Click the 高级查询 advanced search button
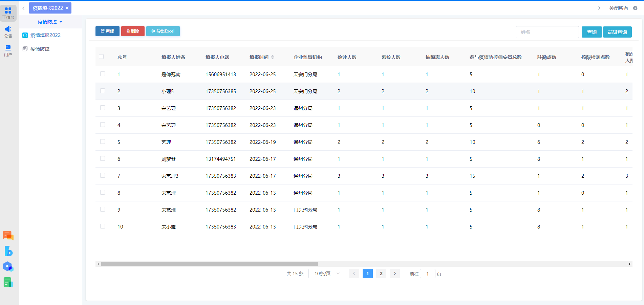 click(617, 32)
